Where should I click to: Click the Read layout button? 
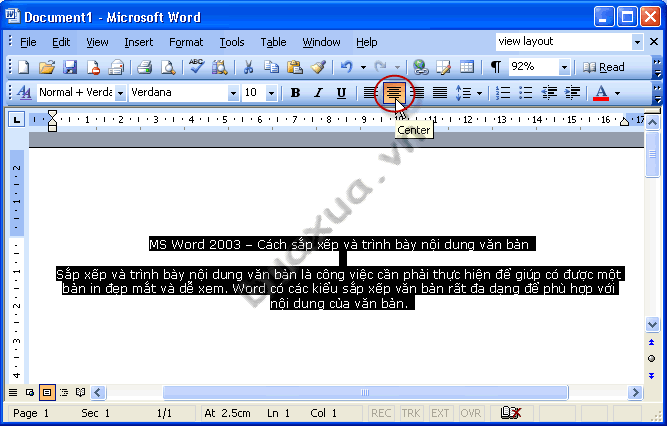(x=603, y=67)
